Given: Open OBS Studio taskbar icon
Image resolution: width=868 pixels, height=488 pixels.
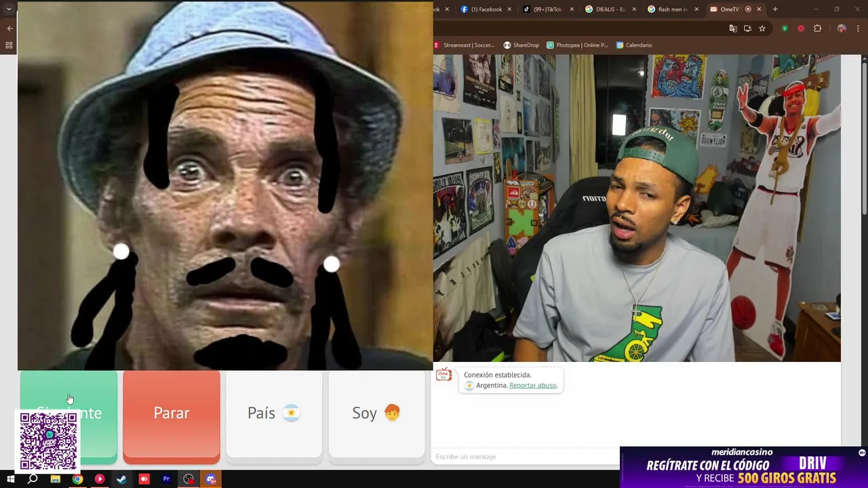Looking at the screenshot, I should click(x=189, y=479).
